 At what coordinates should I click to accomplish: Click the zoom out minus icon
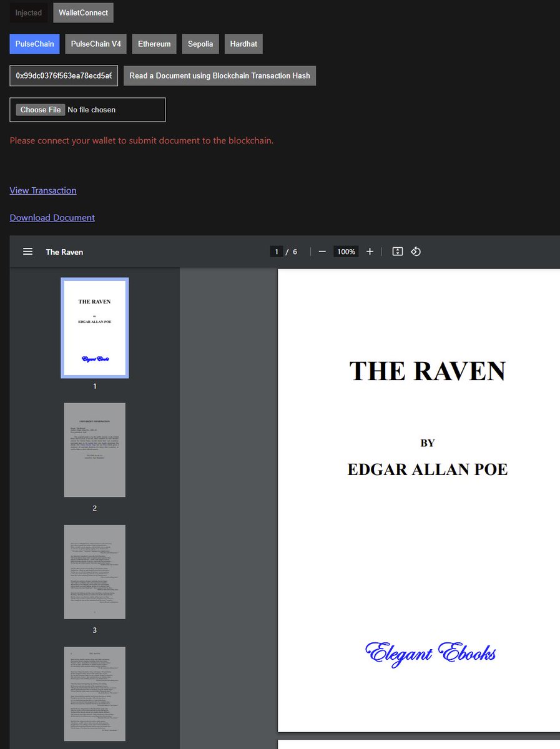(322, 252)
